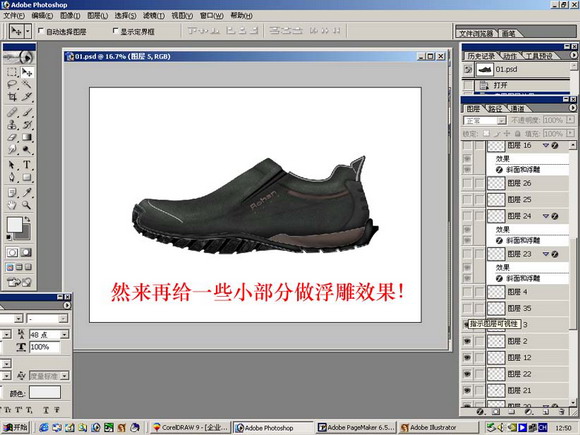Hide layer 22 with eye icon

pos(467,374)
